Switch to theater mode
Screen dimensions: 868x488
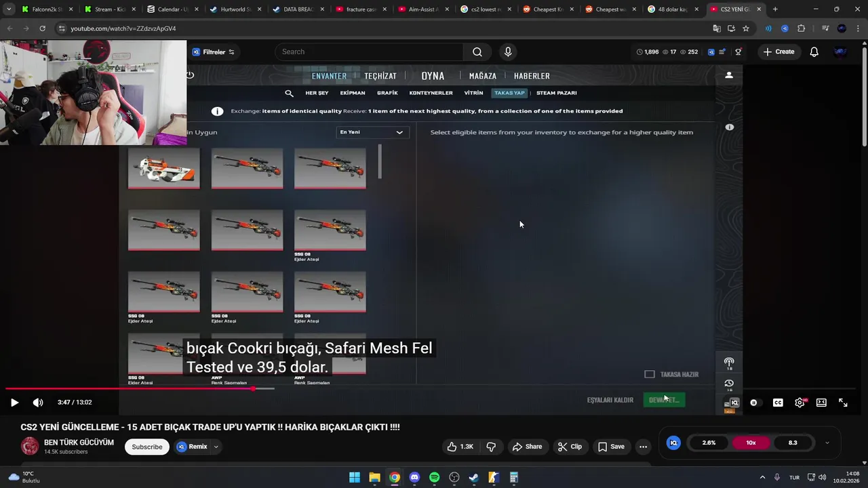(x=821, y=403)
